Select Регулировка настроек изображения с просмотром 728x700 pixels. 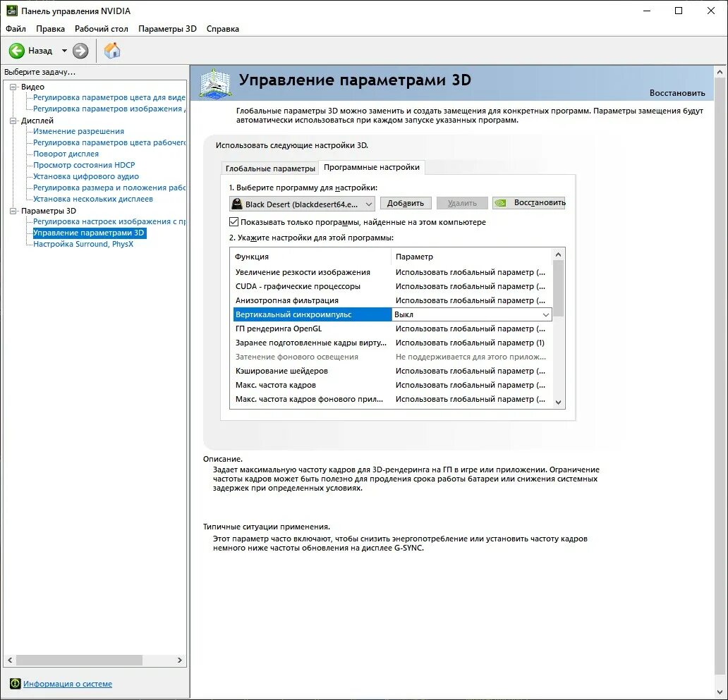coord(109,222)
